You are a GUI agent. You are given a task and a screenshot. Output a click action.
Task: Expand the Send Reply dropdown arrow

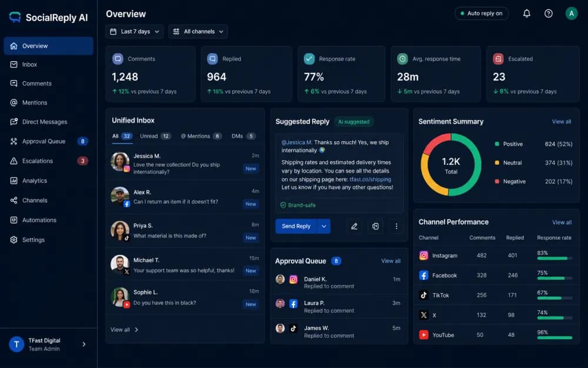[x=323, y=226]
